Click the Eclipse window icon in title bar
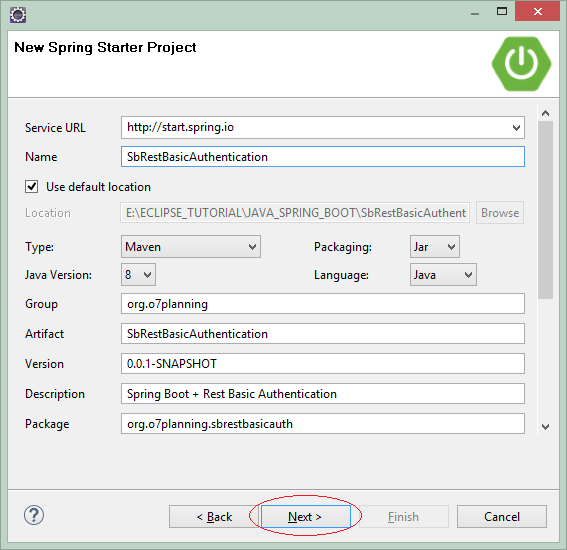Viewport: 567px width, 550px height. click(18, 15)
